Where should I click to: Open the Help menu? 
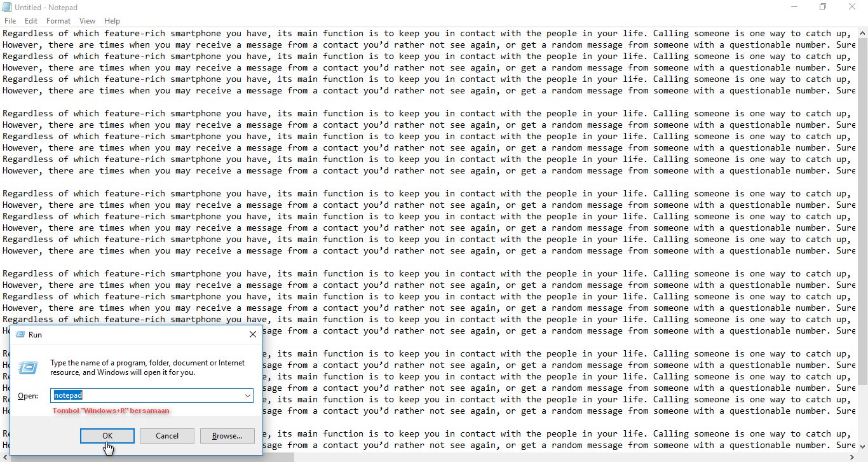pos(112,21)
